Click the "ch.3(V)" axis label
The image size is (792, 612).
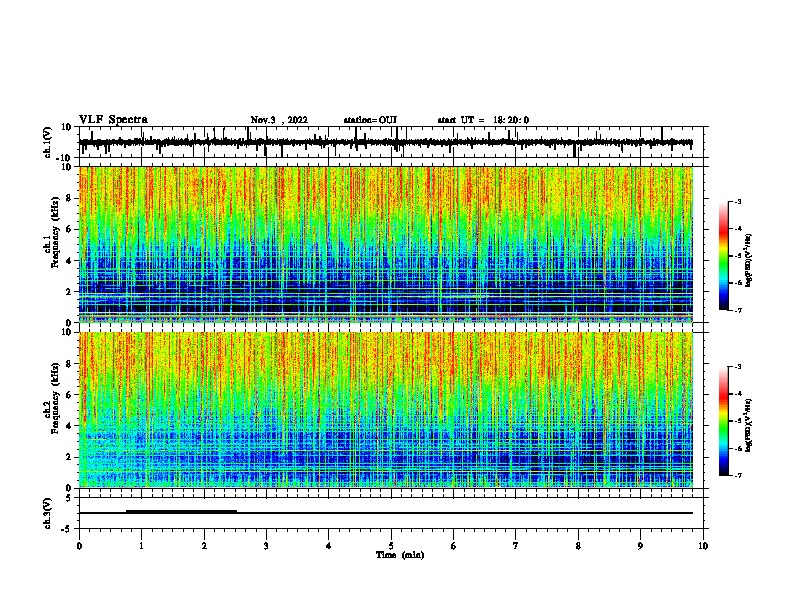(48, 513)
